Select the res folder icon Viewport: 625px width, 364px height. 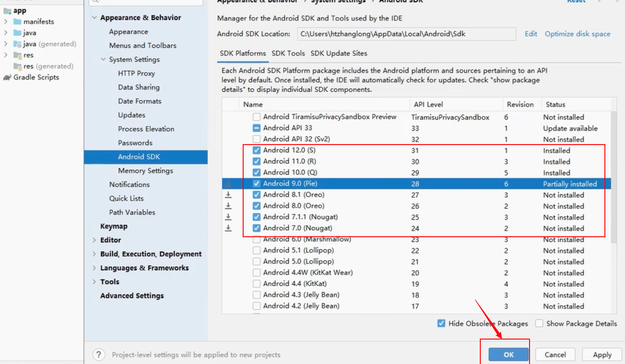tap(17, 55)
